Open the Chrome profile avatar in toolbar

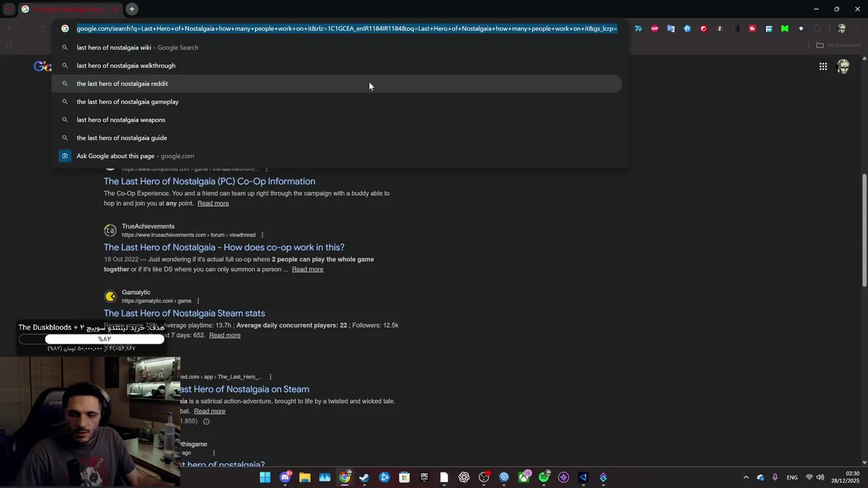tap(842, 28)
